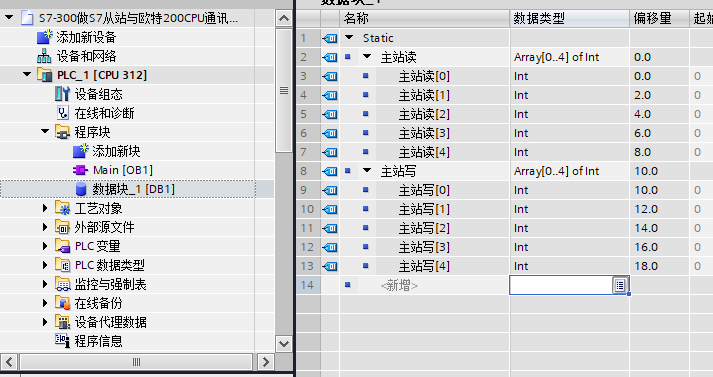Click the offset value 18.0

[646, 266]
